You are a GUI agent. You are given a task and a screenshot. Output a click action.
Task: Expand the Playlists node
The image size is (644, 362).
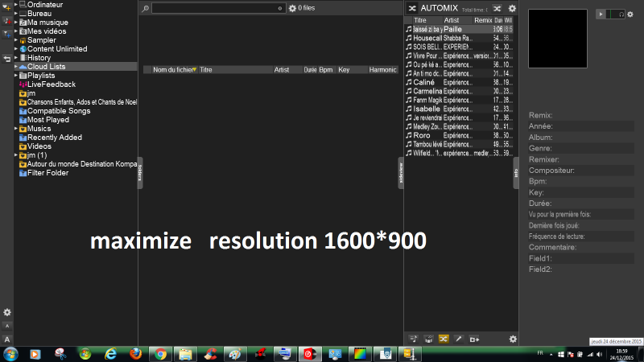(16, 76)
